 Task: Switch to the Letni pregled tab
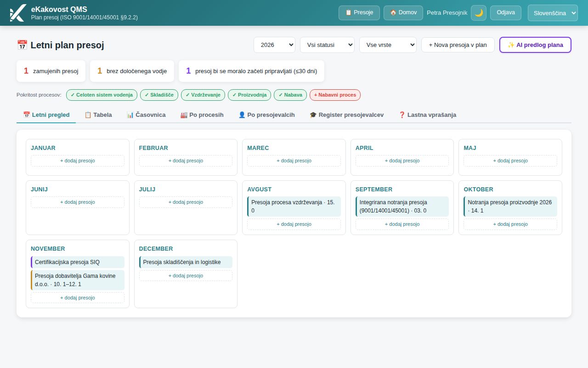pyautogui.click(x=46, y=115)
